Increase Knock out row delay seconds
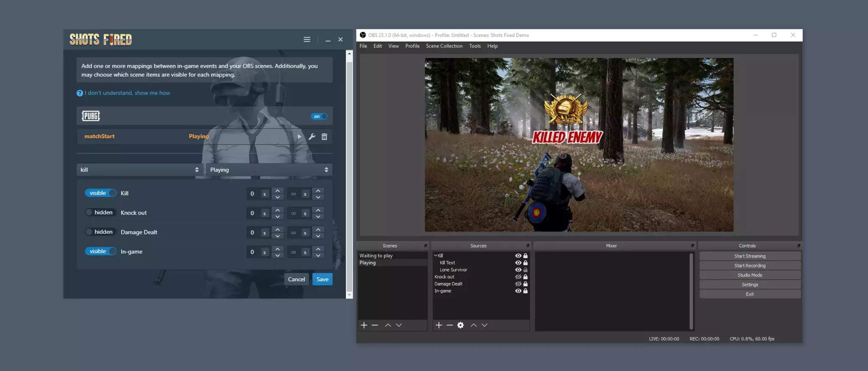The image size is (868, 371). click(x=278, y=210)
